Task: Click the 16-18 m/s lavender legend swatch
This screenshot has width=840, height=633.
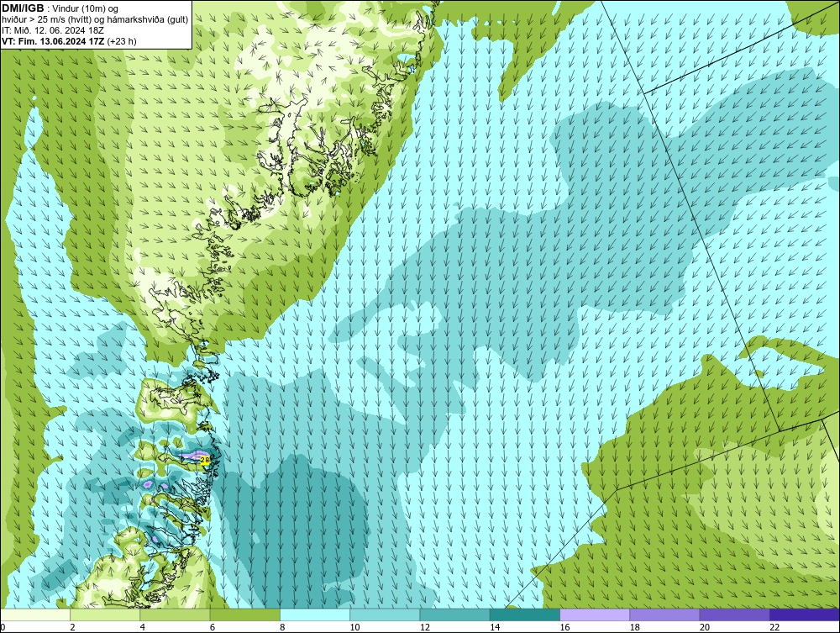Action: pyautogui.click(x=595, y=615)
